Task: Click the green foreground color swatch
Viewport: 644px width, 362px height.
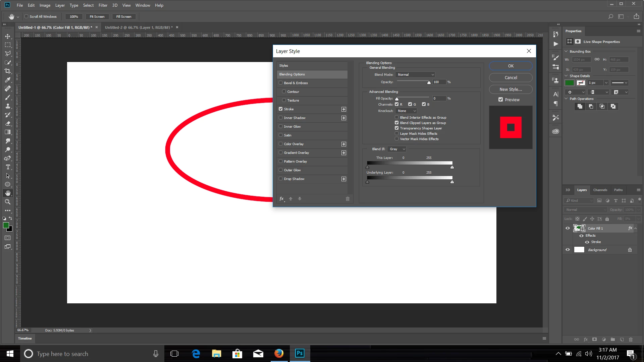Action: pyautogui.click(x=6, y=226)
